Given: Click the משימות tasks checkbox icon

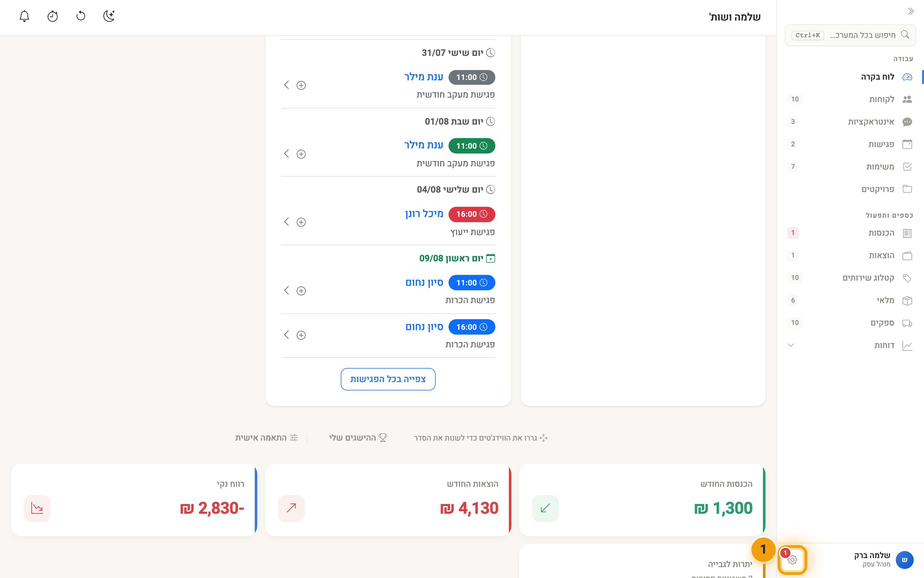Looking at the screenshot, I should [907, 167].
